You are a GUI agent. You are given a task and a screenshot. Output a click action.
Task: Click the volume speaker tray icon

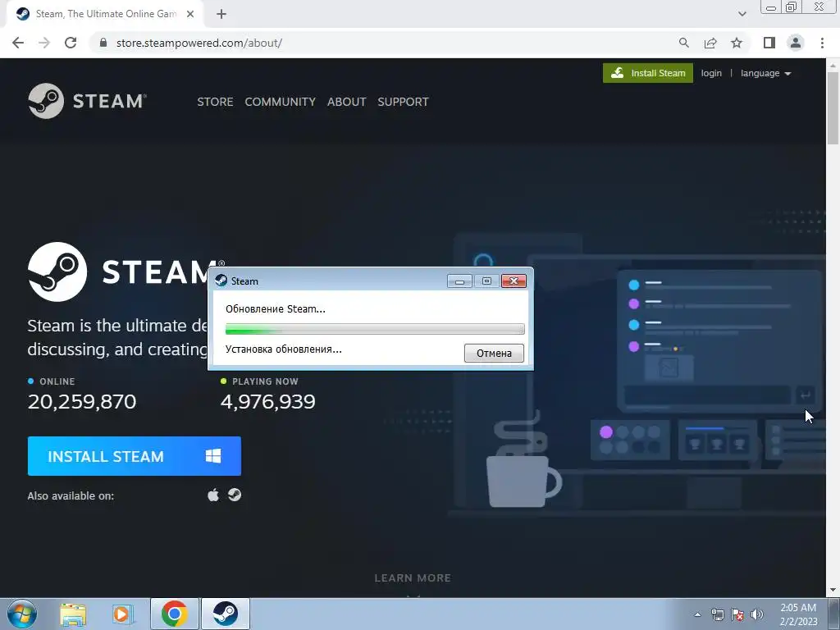(757, 614)
